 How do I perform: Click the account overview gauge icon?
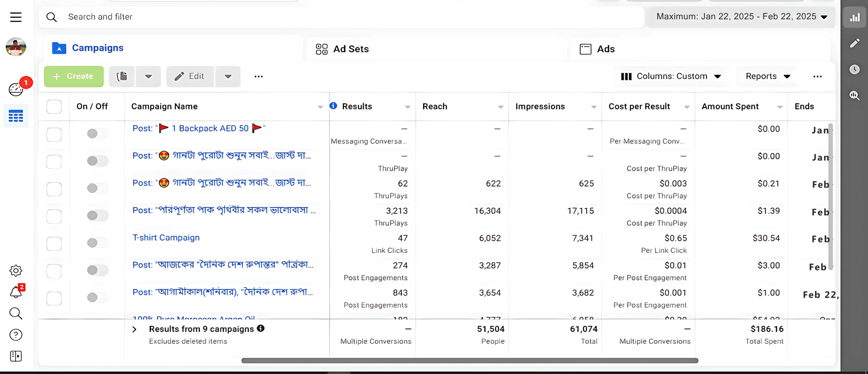tap(16, 90)
